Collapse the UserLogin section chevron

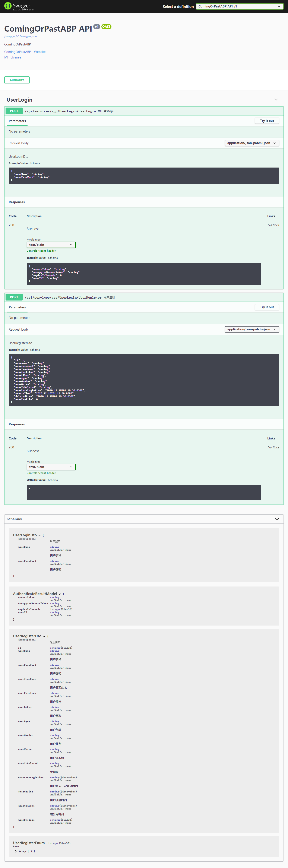pyautogui.click(x=276, y=99)
